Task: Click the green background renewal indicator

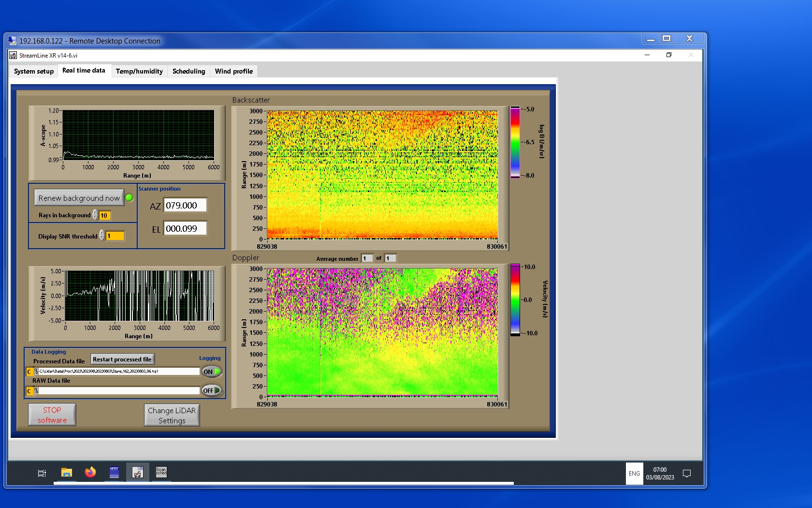Action: click(130, 197)
